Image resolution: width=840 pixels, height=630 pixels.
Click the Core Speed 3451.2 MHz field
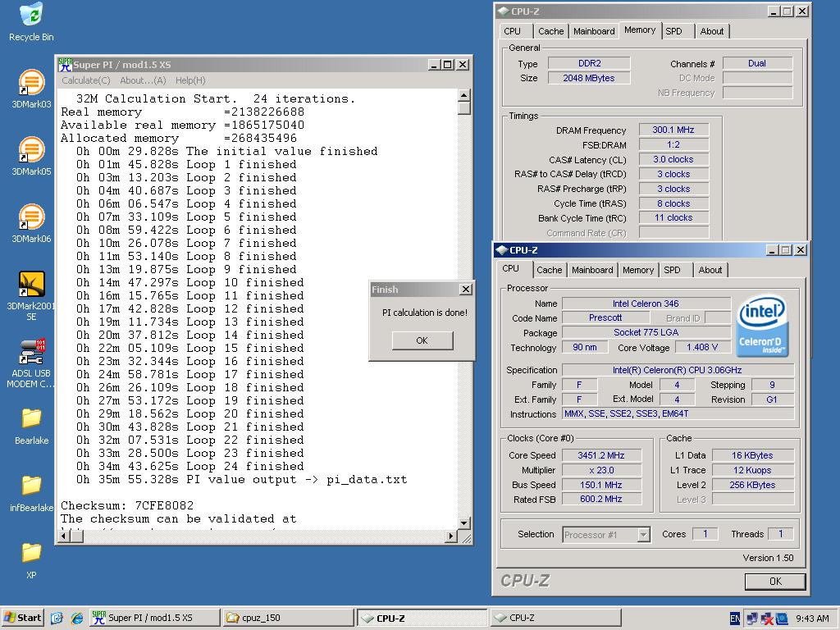click(601, 455)
